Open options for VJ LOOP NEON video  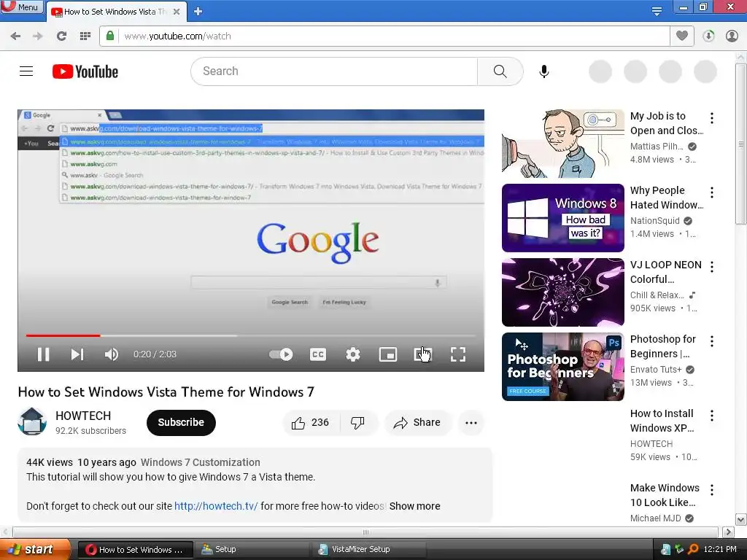coord(712,267)
